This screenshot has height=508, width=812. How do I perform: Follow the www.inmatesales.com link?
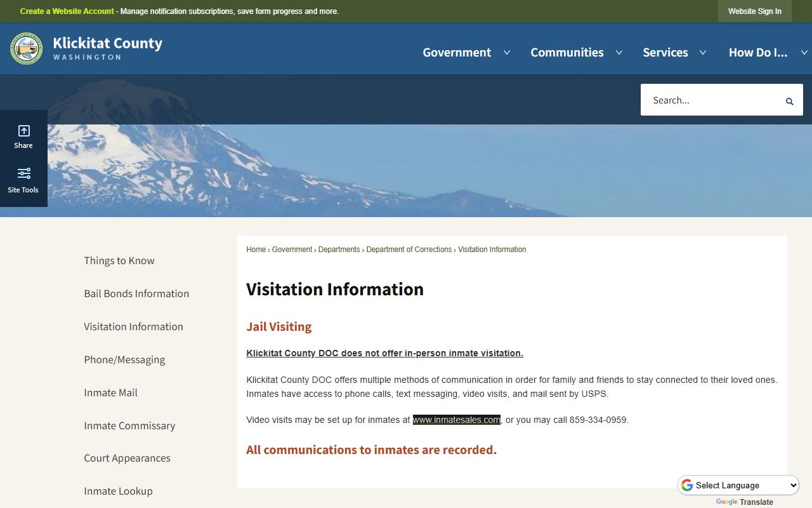457,420
